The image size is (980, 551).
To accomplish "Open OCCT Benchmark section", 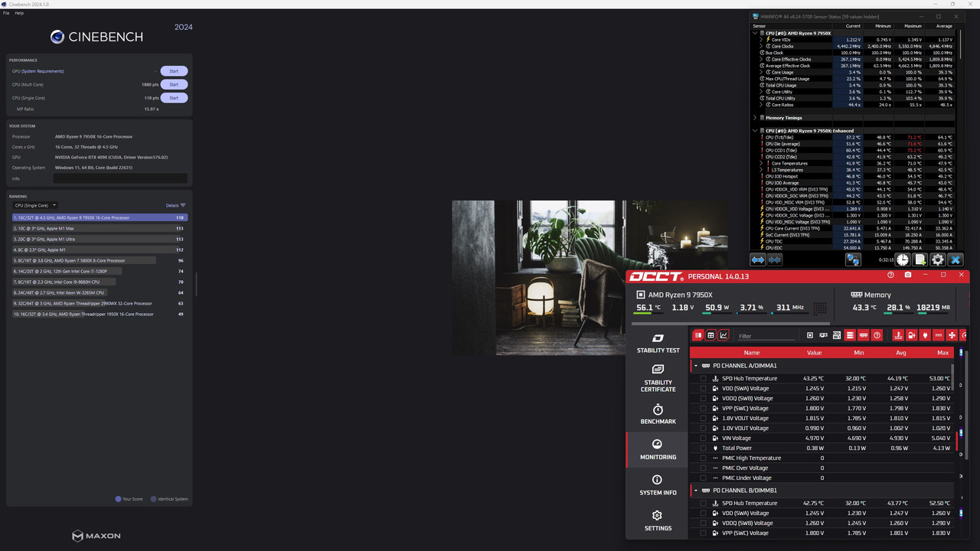I will [x=658, y=415].
